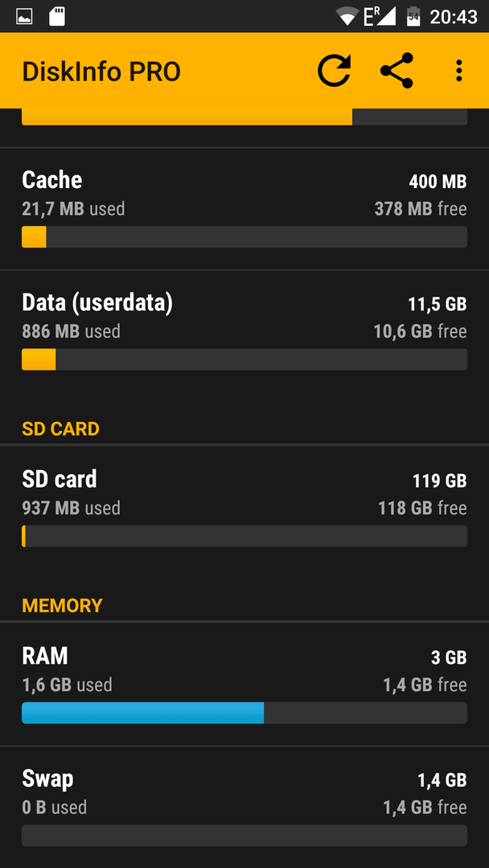Select the Cache partition entry
Screen dimensions: 489x868
244,209
